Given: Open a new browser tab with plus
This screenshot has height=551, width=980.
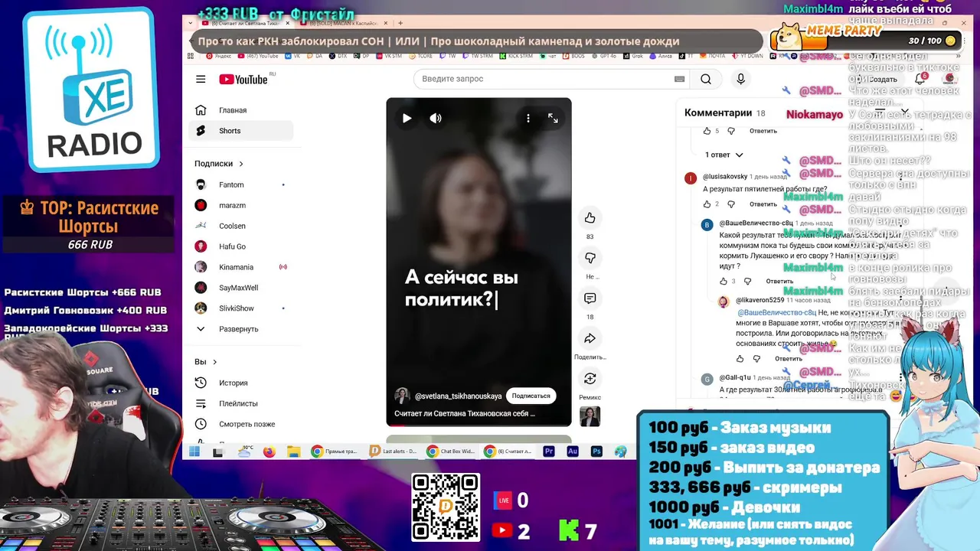Looking at the screenshot, I should [400, 23].
